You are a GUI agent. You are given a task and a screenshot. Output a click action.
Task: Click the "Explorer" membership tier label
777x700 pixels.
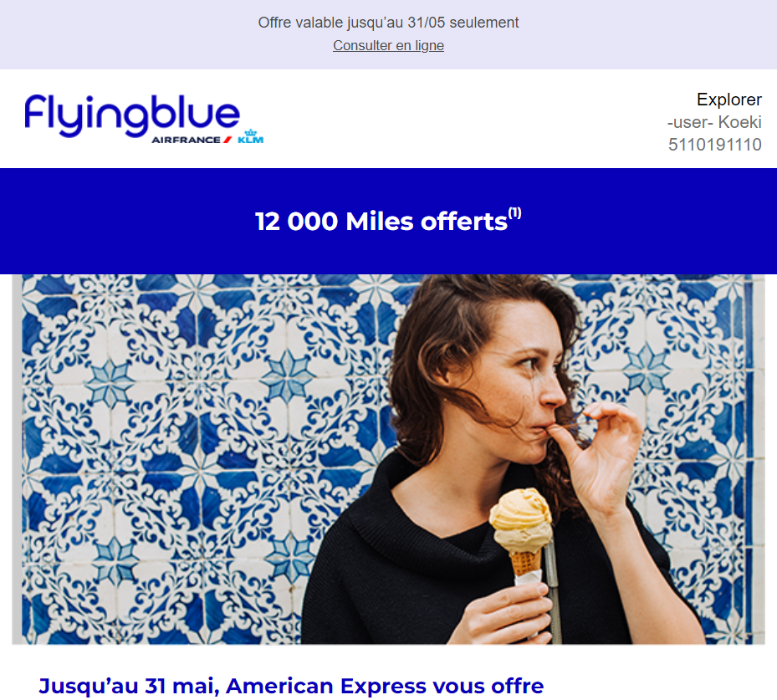pyautogui.click(x=729, y=100)
